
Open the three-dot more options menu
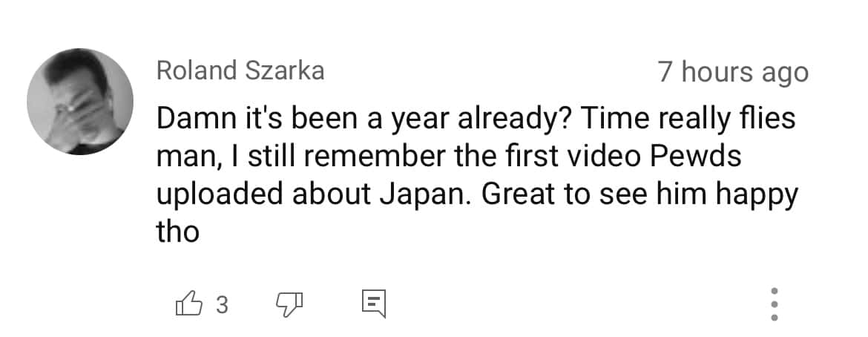point(774,304)
